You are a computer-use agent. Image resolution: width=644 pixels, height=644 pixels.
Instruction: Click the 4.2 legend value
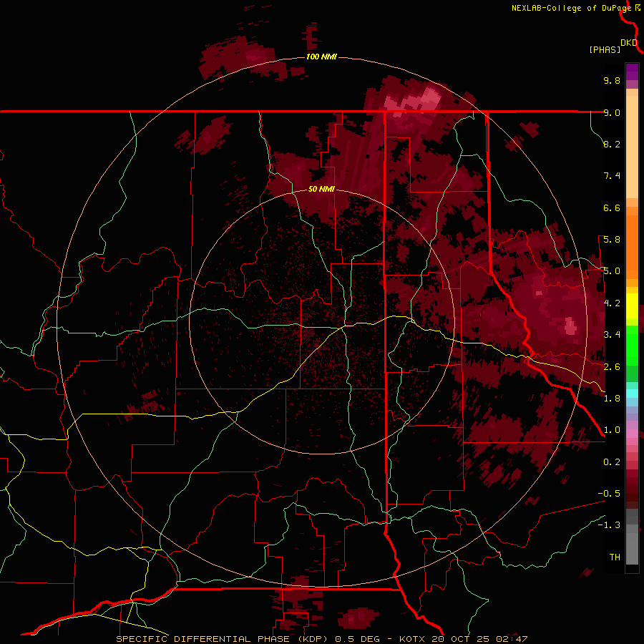point(612,303)
